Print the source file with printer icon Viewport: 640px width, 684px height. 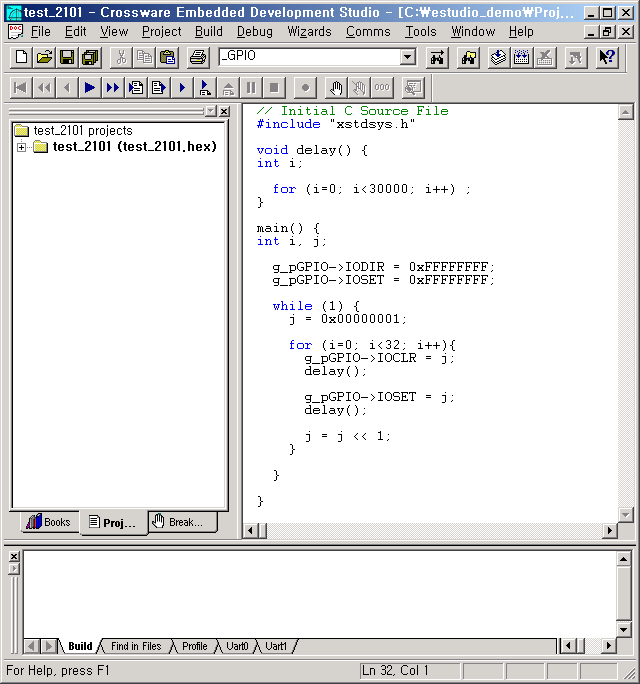[198, 57]
